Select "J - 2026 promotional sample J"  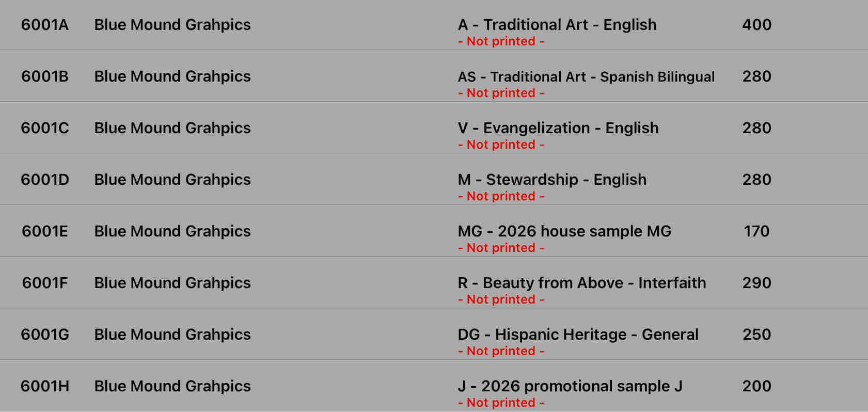570,386
